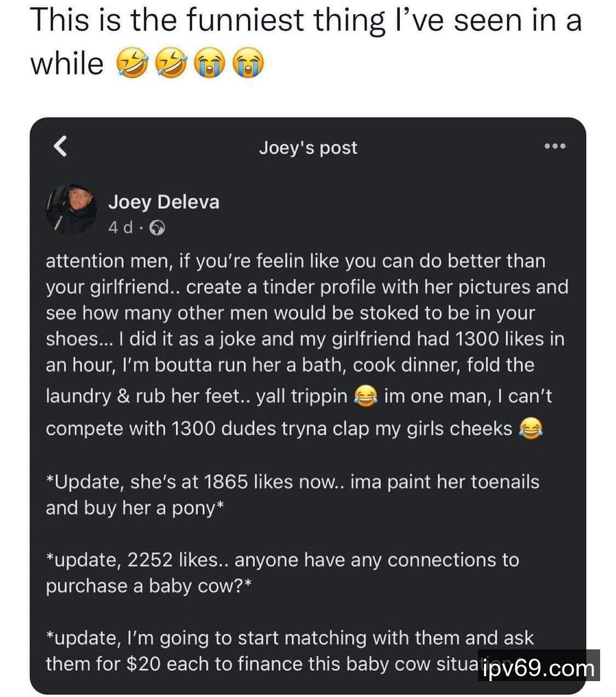Click the "This is the funniest thing" caption
Screen dimensions: 616x697
(x=306, y=21)
